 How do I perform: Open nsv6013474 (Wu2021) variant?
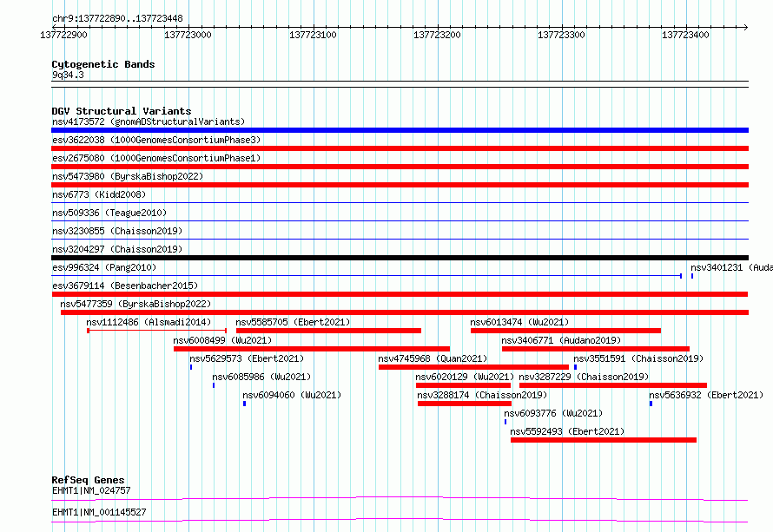pos(519,322)
